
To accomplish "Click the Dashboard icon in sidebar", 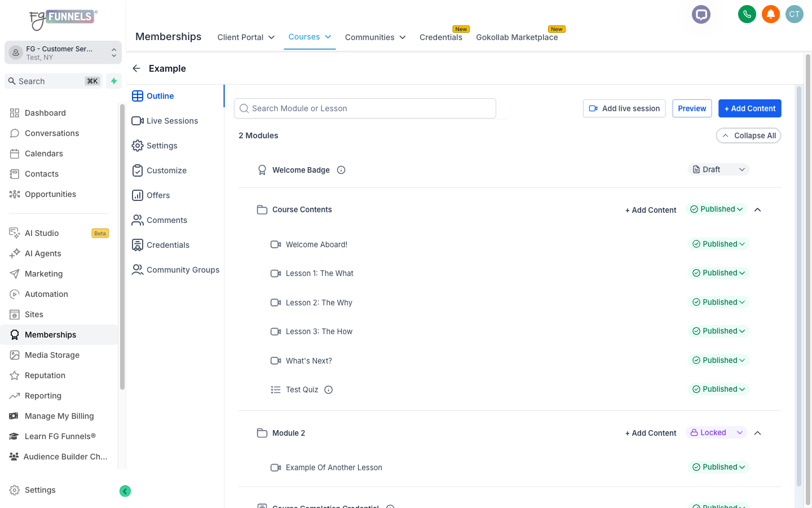I will click(x=15, y=113).
